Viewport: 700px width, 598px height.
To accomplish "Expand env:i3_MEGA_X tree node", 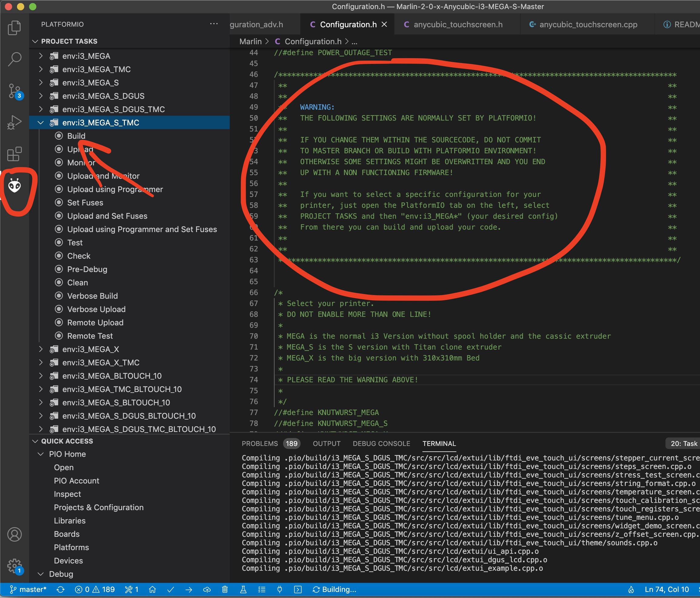I will coord(41,349).
